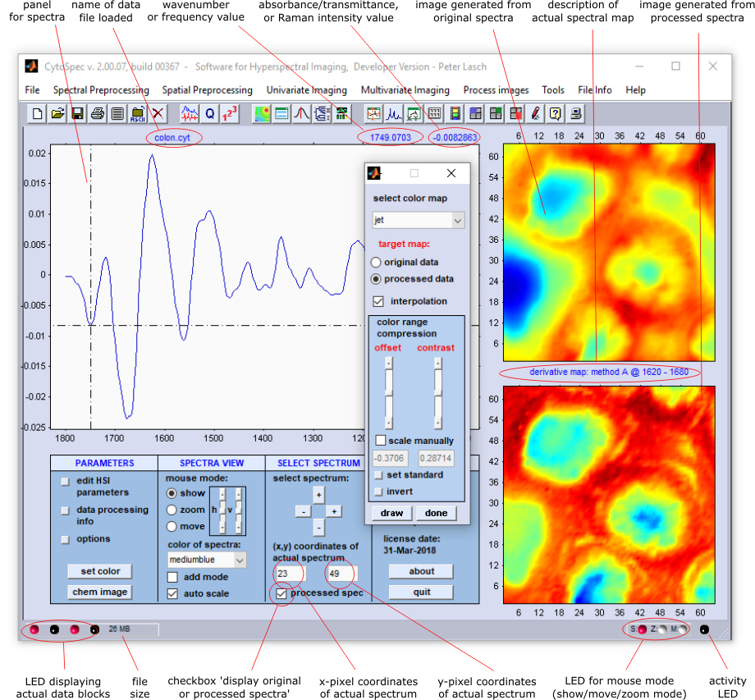Open a data file from the toolbar
Screen dimensions: 755x700
57,113
